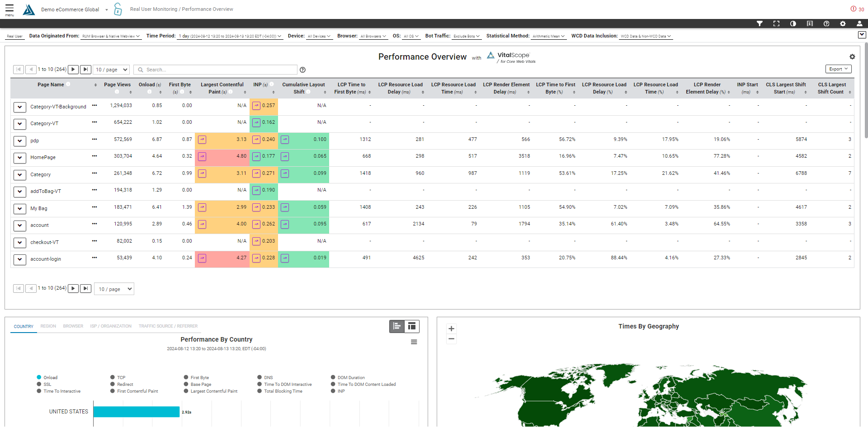Select the TRAFFIC SOURCE / REFERRER tab
868x427 pixels.
coord(168,326)
